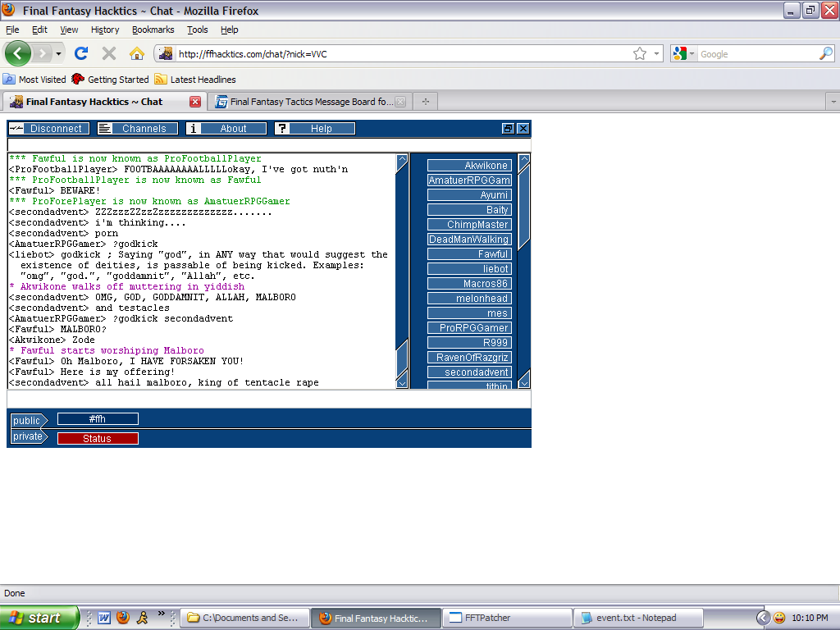Select user ProRPGGamer in the list

click(470, 327)
